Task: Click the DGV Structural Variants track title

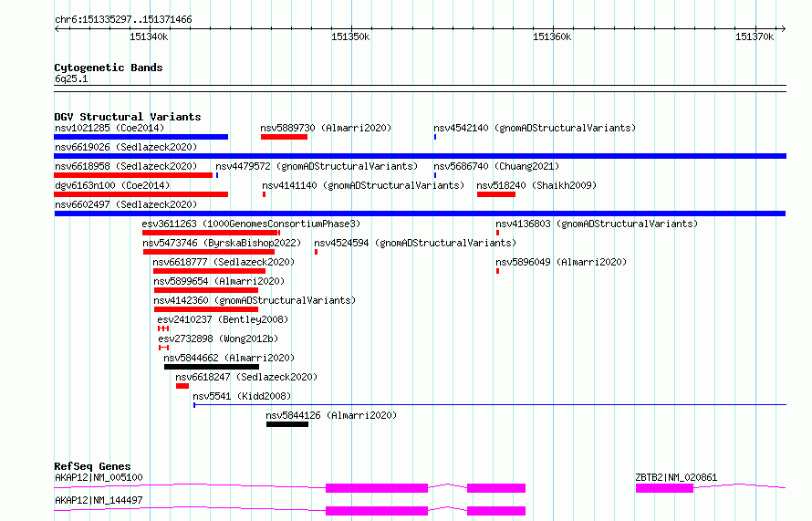Action: tap(128, 117)
